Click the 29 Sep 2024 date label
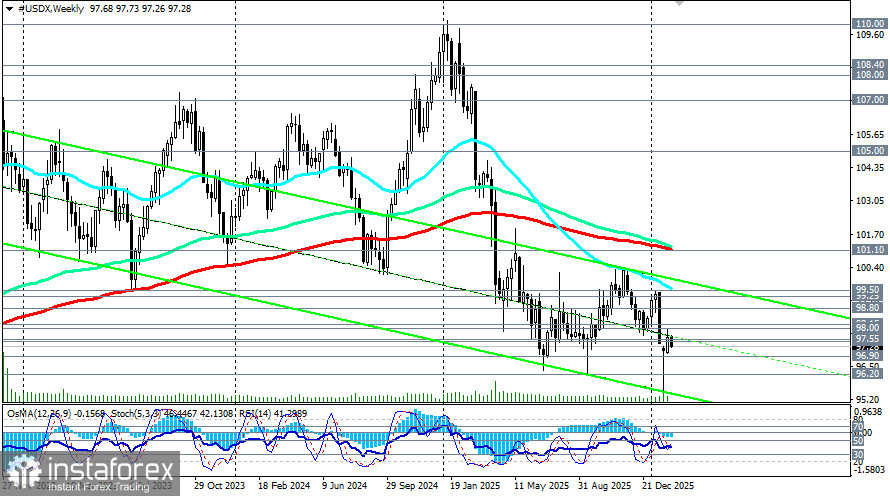Screen dimensions: 890x496 [x=412, y=486]
